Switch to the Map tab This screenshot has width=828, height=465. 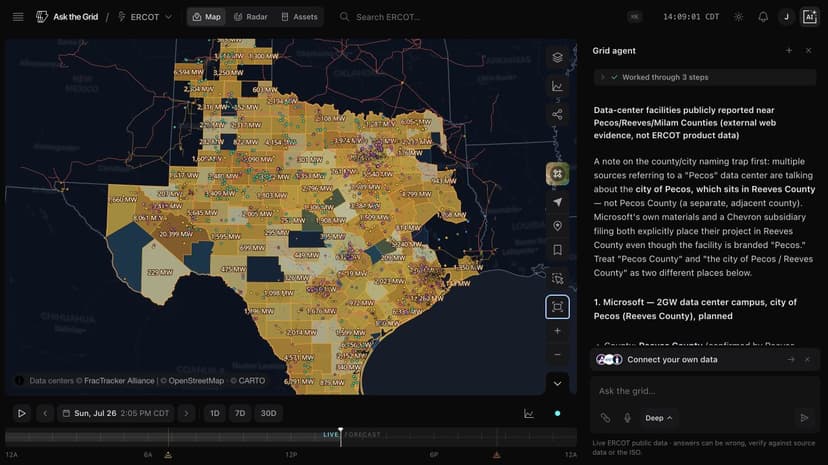(x=207, y=17)
